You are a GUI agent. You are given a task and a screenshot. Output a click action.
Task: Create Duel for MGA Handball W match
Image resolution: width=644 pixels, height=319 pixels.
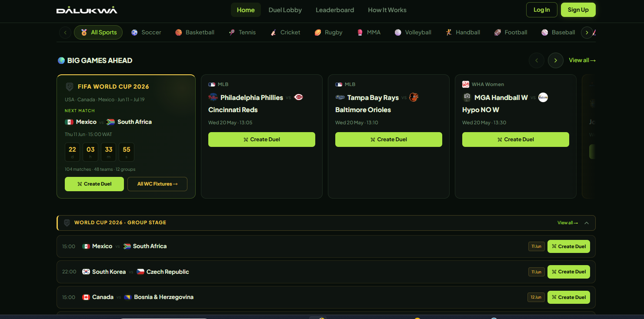click(516, 140)
